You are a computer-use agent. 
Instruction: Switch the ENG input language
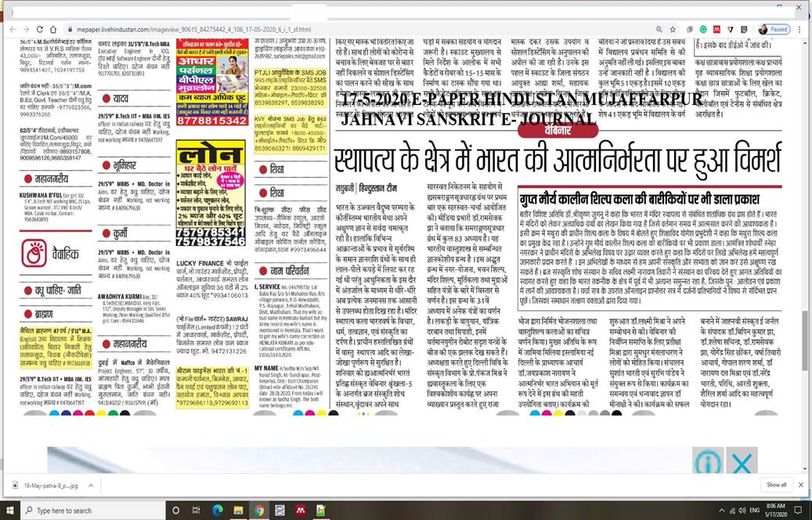(x=754, y=511)
